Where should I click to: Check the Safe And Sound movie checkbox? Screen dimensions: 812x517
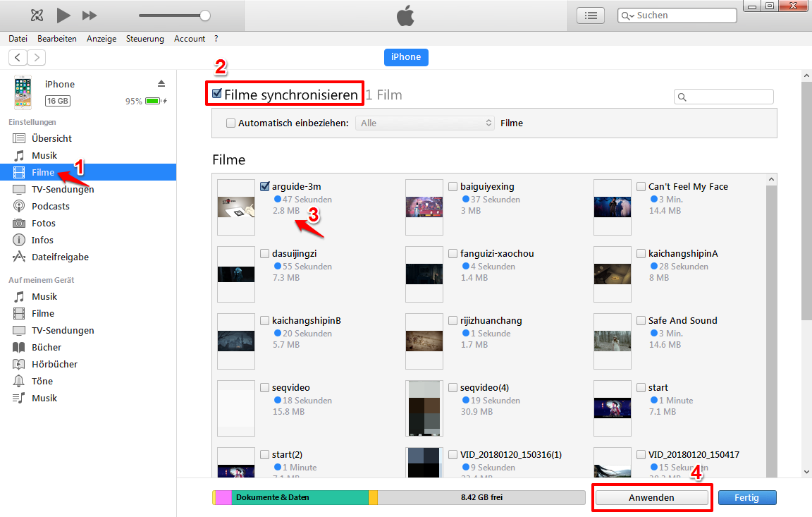(x=641, y=321)
